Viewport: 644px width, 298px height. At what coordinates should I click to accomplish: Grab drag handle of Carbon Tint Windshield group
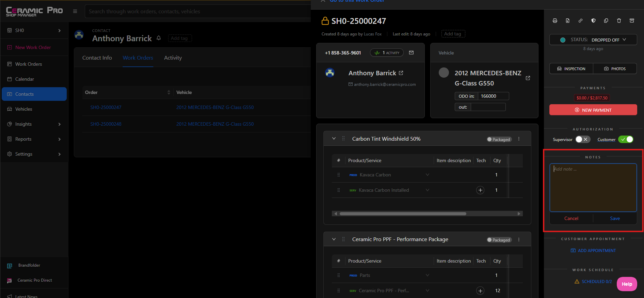point(343,139)
